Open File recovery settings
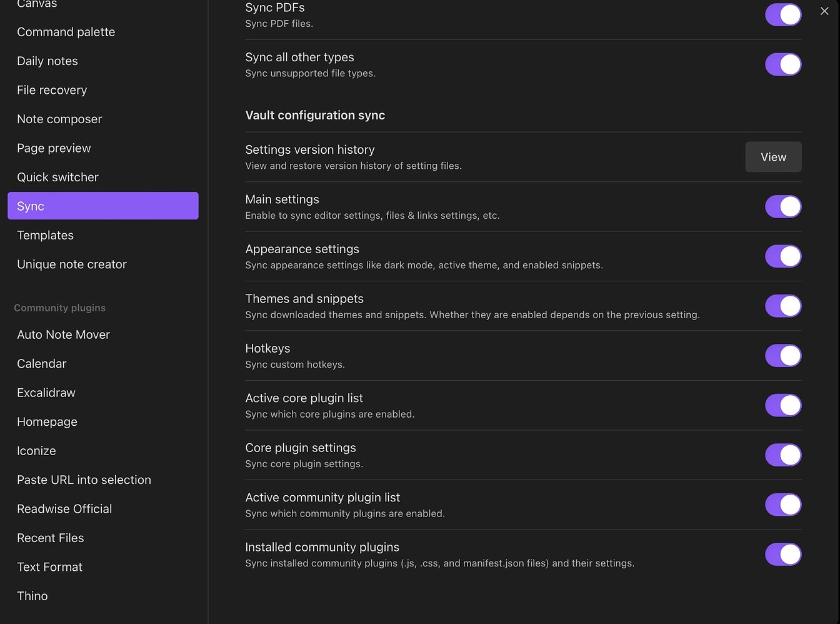 (x=52, y=90)
